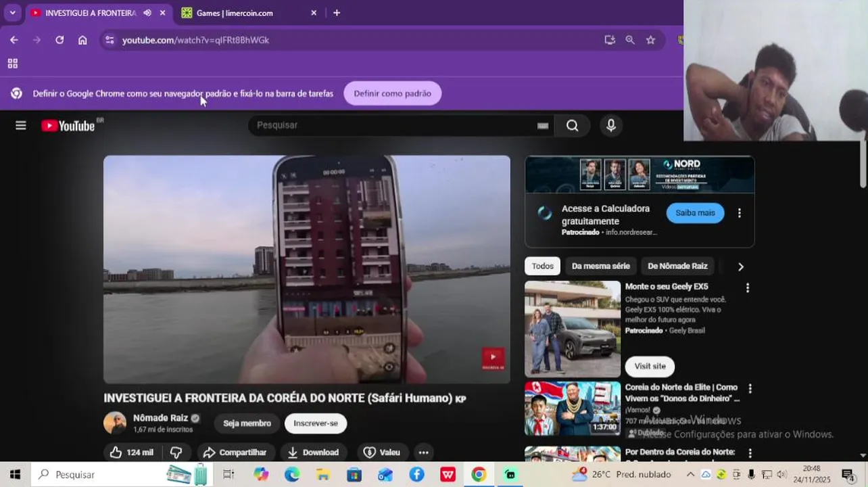Open File Explorer from the taskbar

coord(323,474)
